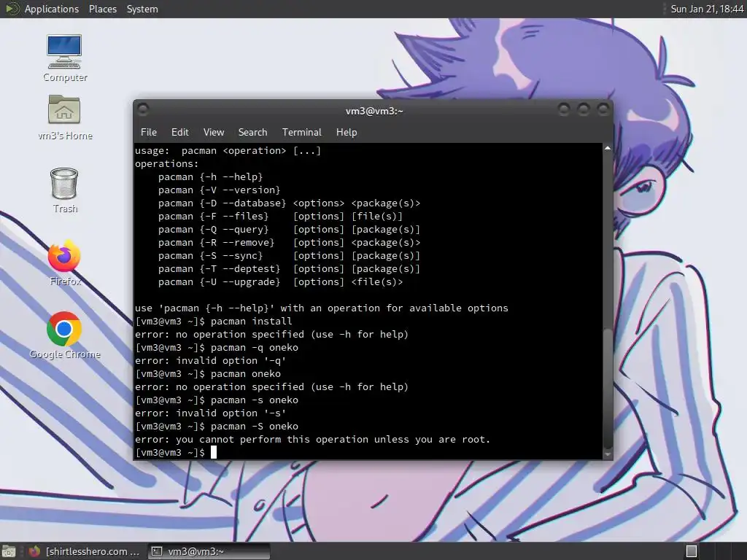
Task: Click the "invalid option '-q'" error line
Action: click(x=211, y=360)
